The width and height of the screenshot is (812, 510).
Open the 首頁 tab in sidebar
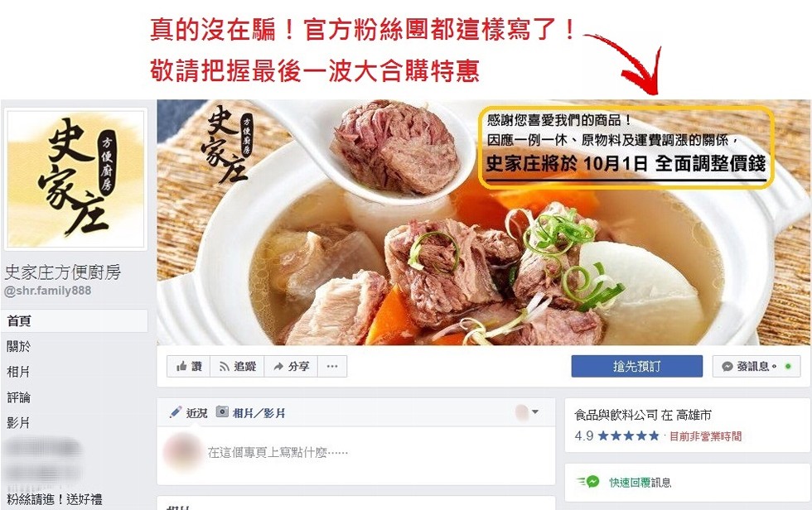(x=75, y=320)
